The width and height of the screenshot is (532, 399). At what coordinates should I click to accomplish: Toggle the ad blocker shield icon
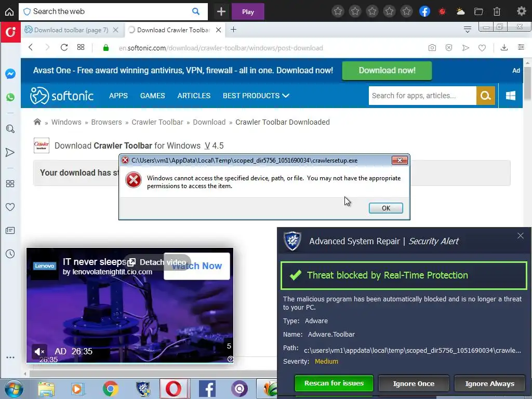[448, 48]
